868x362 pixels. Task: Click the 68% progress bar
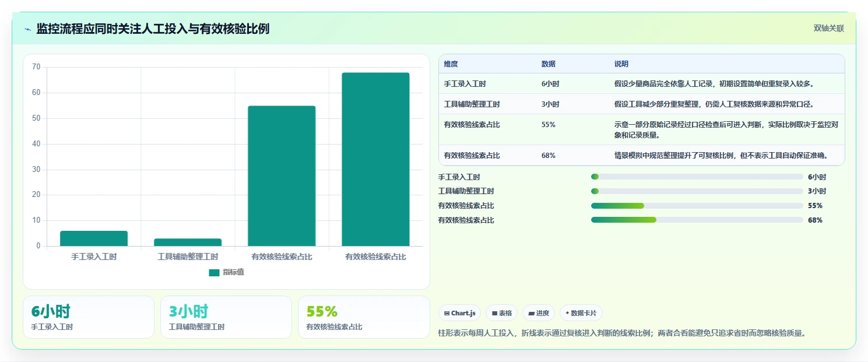click(697, 220)
